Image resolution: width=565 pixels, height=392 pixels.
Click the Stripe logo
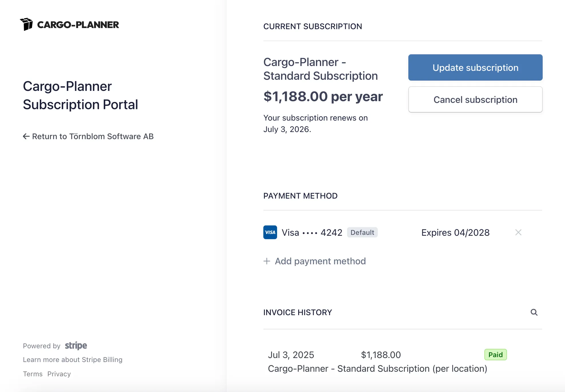click(76, 346)
